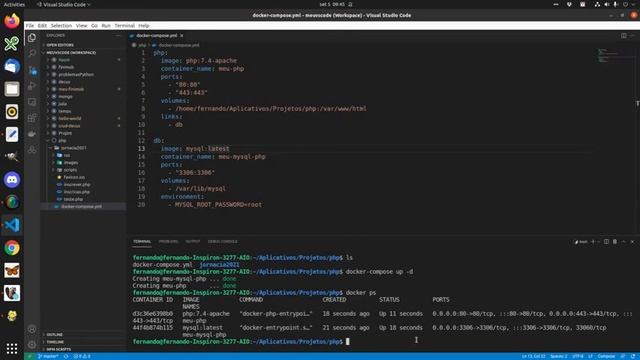This screenshot has width=640, height=360.
Task: Switch to the DEBUG CONSOLE panel tab
Action: click(x=222, y=242)
